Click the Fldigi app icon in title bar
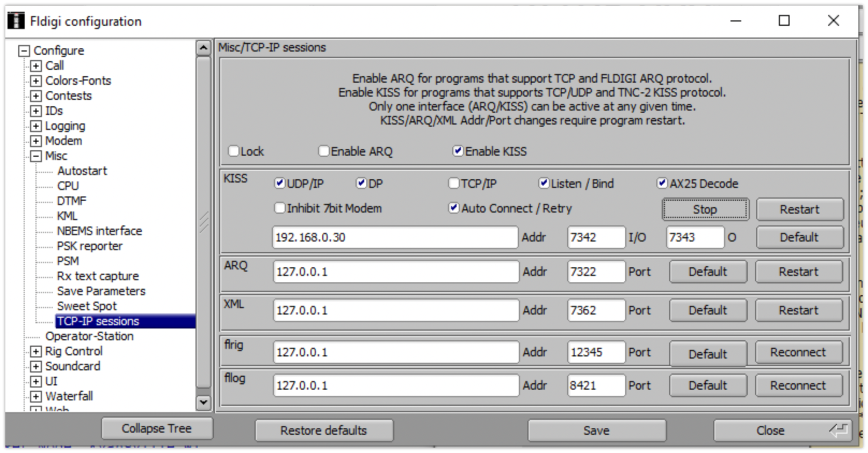868x453 pixels. [x=16, y=21]
